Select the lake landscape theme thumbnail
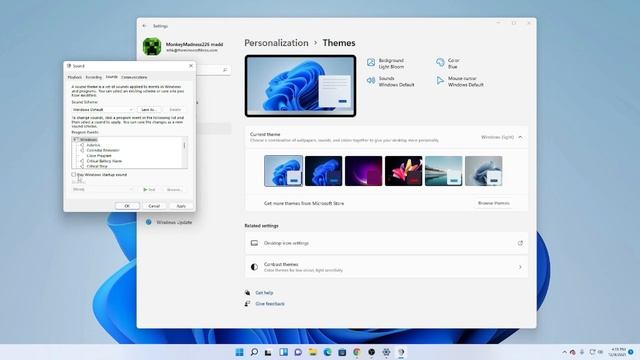Image resolution: width=640 pixels, height=360 pixels. click(x=443, y=171)
